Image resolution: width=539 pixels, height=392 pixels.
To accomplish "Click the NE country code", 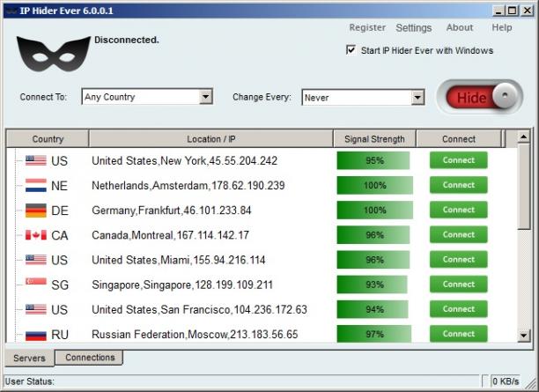I will point(59,186).
